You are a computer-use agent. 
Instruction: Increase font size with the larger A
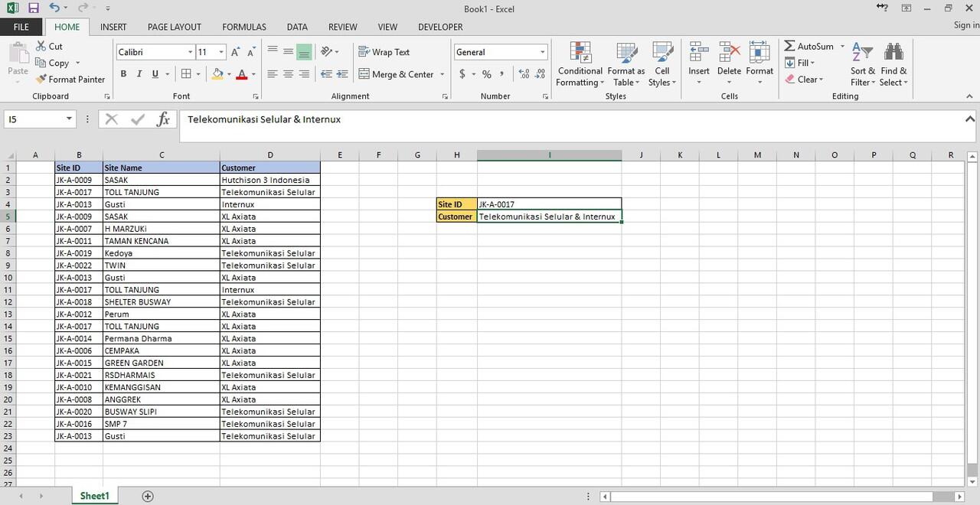[x=236, y=52]
